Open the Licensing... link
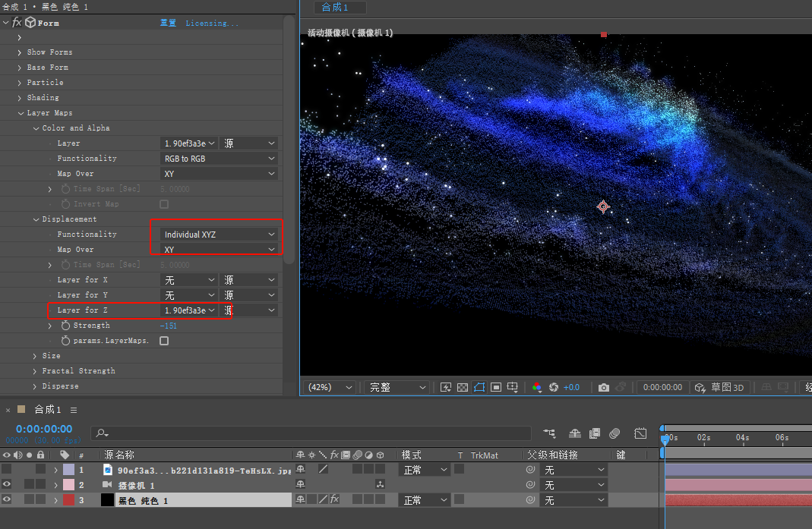 point(213,23)
